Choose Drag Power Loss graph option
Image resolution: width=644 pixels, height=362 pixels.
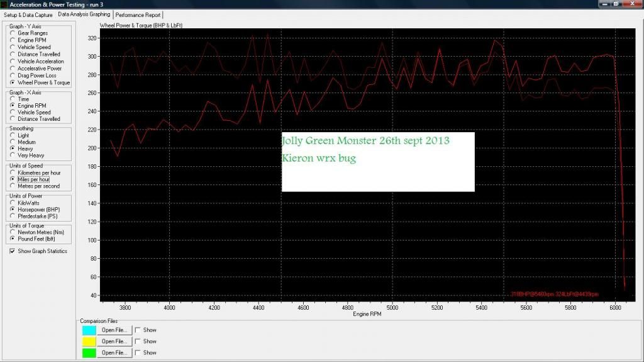click(13, 76)
